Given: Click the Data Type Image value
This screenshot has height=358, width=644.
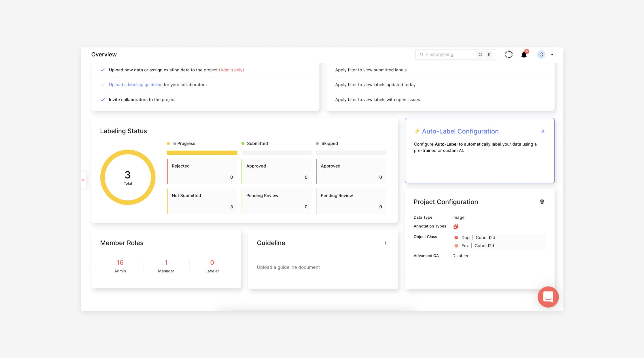Looking at the screenshot, I should (x=458, y=218).
